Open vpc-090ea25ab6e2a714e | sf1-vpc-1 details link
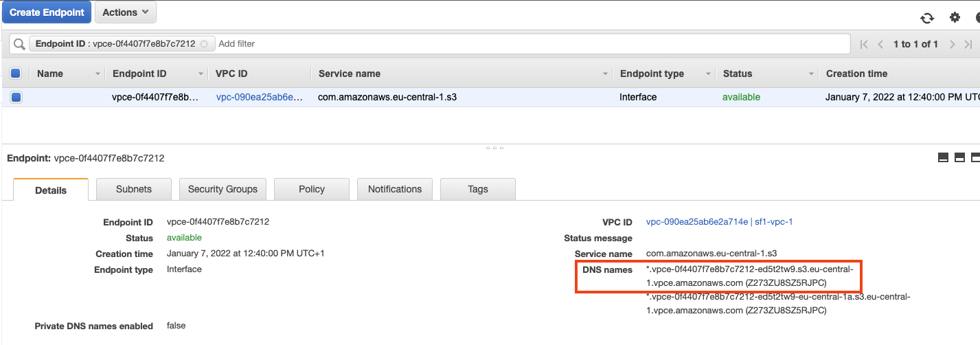980x345 pixels. [x=720, y=222]
